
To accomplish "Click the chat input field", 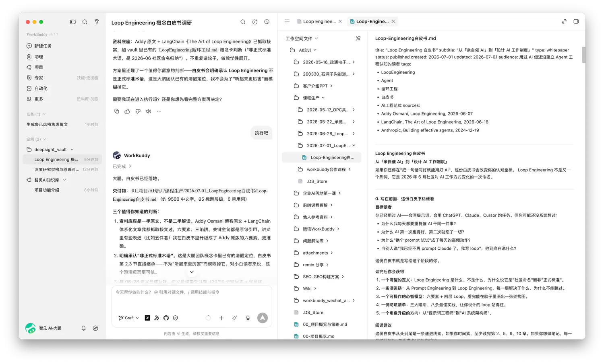I will pyautogui.click(x=191, y=299).
